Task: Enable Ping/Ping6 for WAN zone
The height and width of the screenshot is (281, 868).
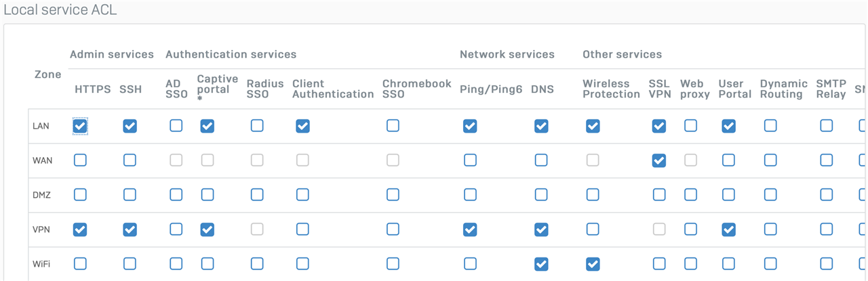Action: [470, 160]
